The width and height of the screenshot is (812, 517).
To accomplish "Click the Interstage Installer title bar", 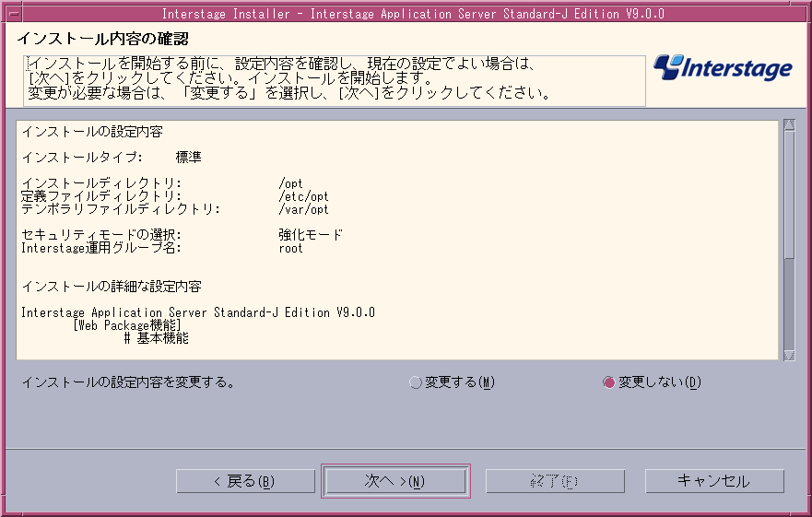I will [413, 14].
